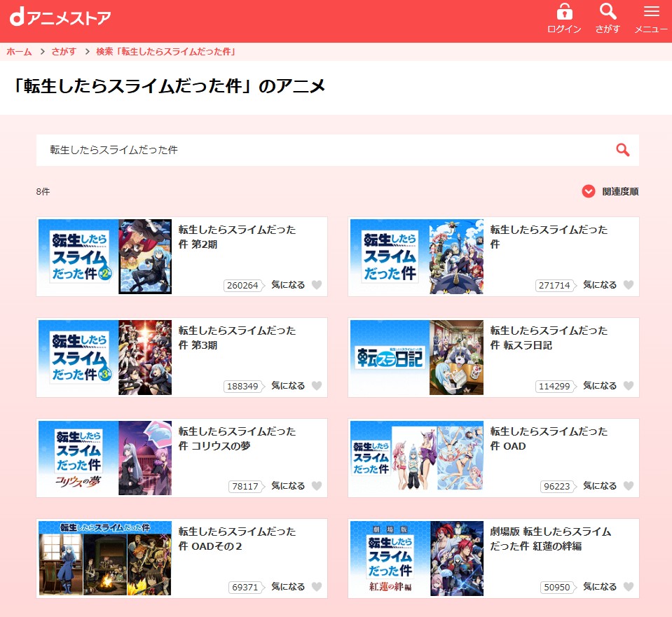Open 転スラ日記 thumbnail image
Screen dimensions: 672x617
pyautogui.click(x=417, y=357)
